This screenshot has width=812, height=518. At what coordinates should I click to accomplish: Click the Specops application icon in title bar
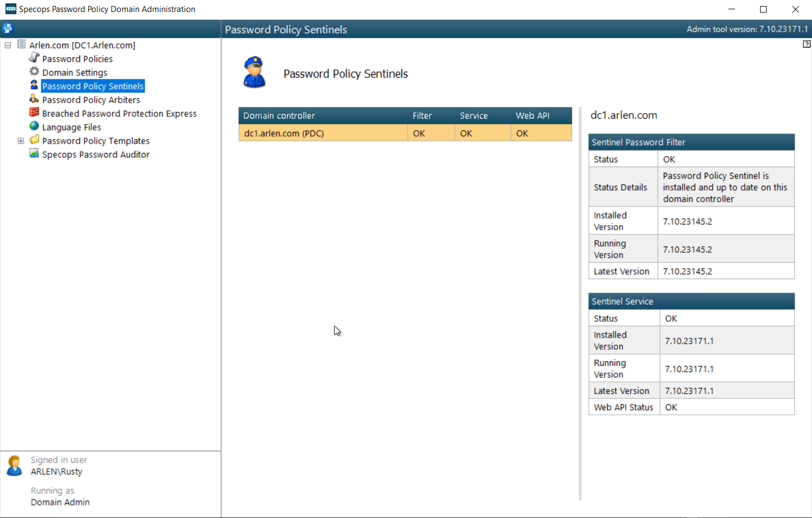(11, 9)
